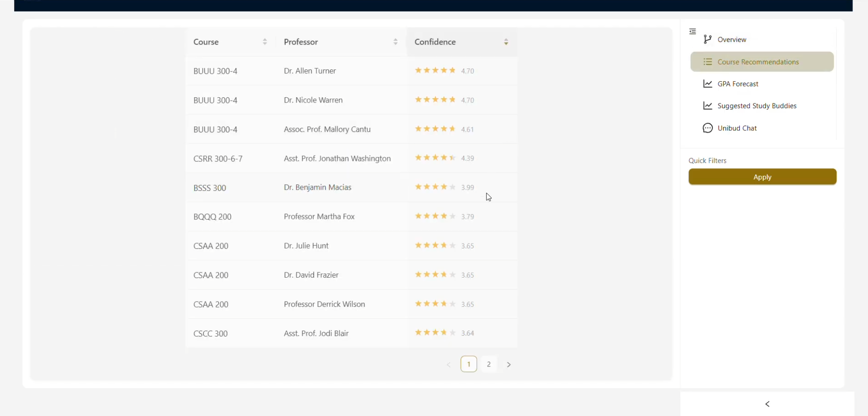Image resolution: width=868 pixels, height=416 pixels.
Task: Sort table by Confidence column arrows
Action: pyautogui.click(x=506, y=42)
